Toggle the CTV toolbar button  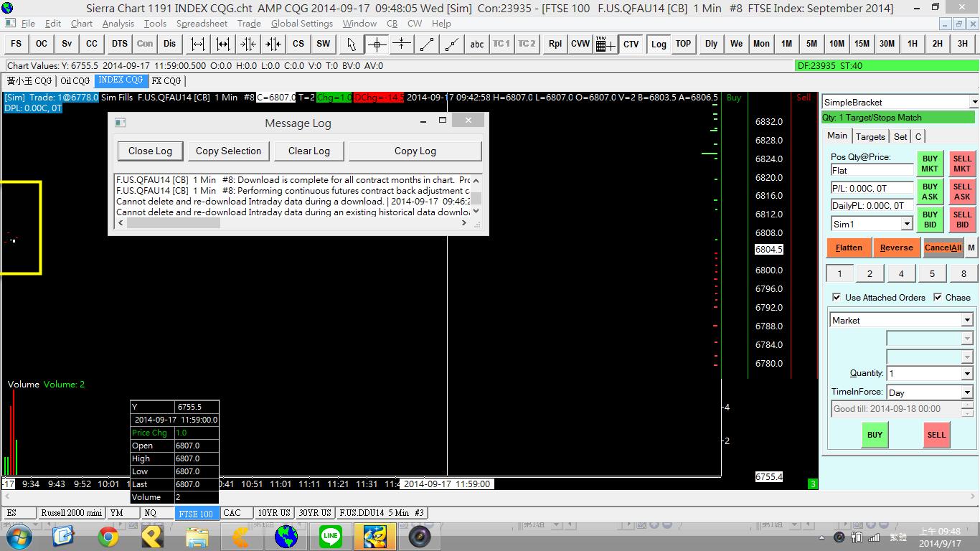(x=631, y=44)
